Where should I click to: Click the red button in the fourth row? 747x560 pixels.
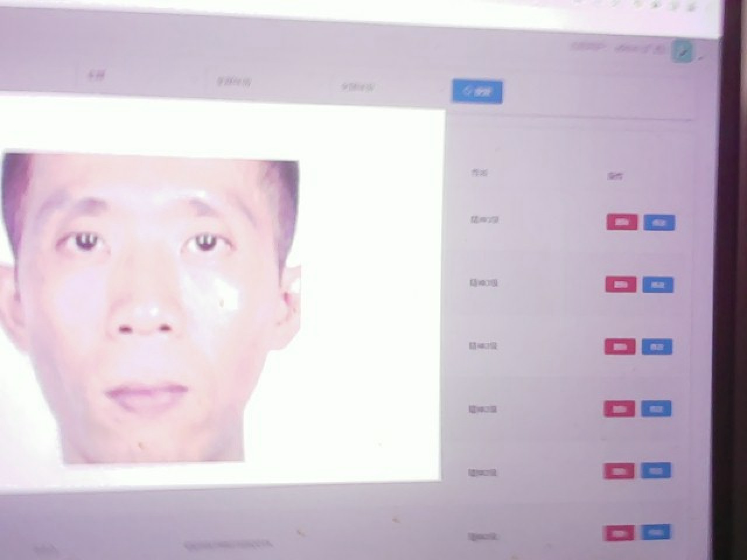click(619, 409)
